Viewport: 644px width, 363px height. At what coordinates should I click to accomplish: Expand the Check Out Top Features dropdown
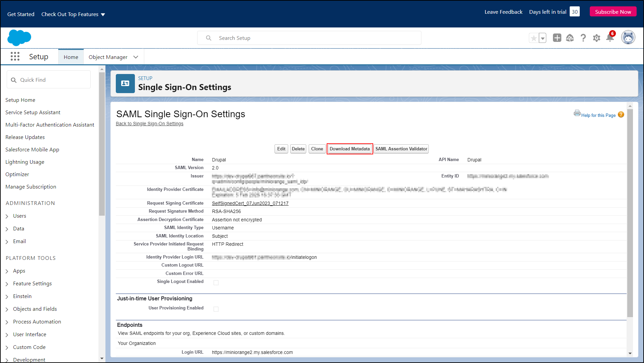point(73,14)
